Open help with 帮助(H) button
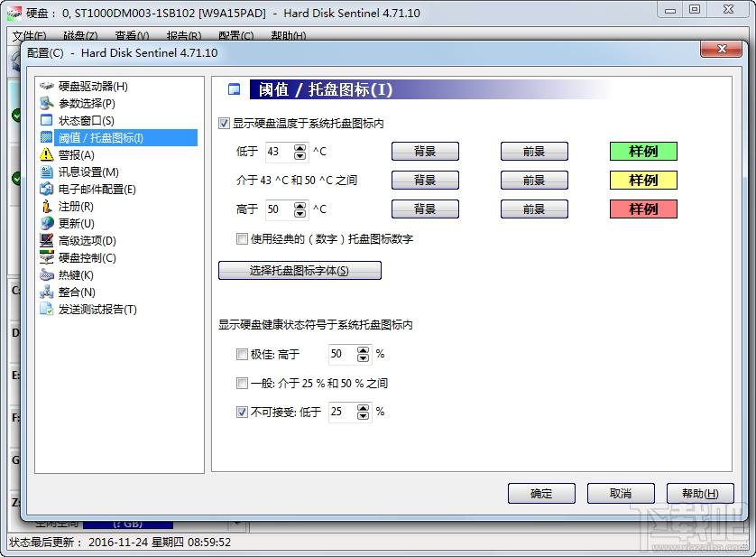Screen dimensions: 756x557 (700, 494)
